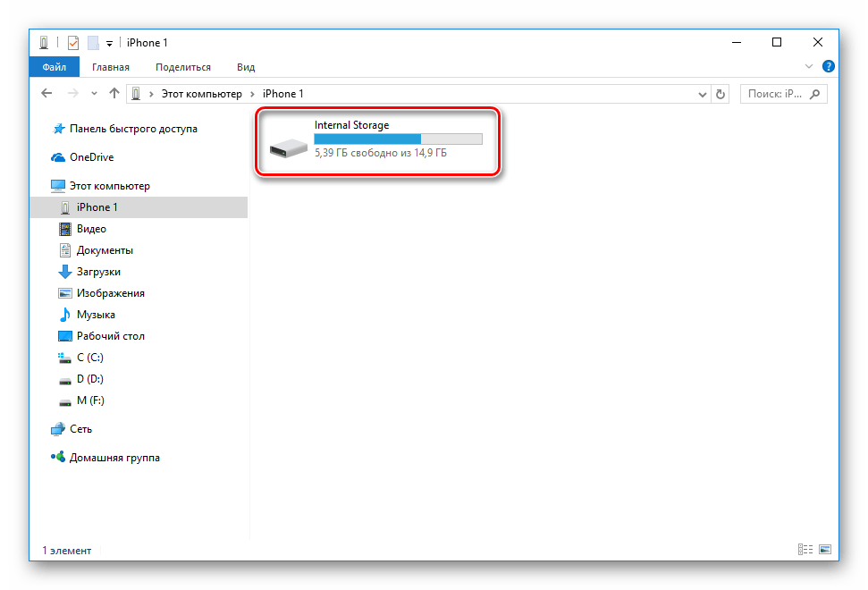Refresh the current folder view
868x590 pixels.
point(721,94)
